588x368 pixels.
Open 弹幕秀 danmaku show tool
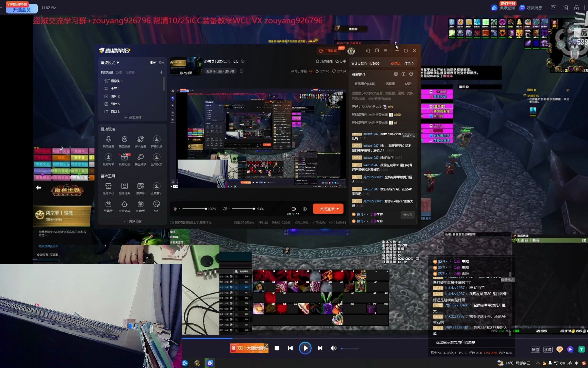[108, 206]
